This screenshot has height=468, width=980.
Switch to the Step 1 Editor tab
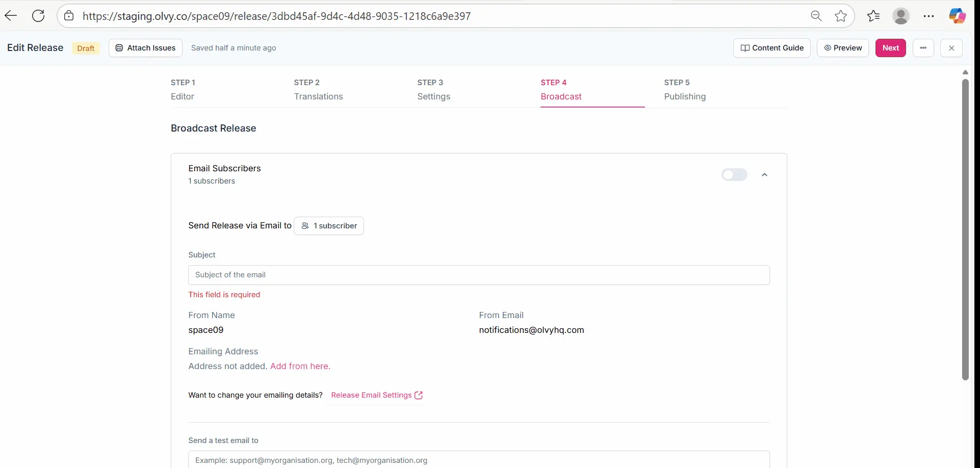pyautogui.click(x=182, y=96)
